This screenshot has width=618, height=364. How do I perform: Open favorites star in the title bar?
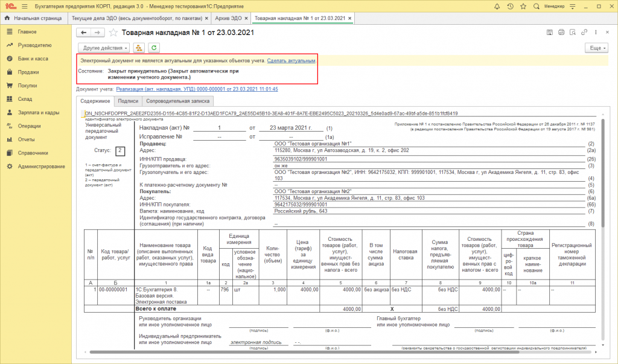tap(523, 6)
